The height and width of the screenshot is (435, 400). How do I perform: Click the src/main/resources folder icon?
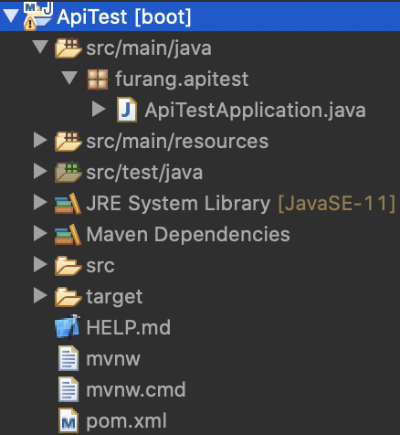click(x=68, y=141)
